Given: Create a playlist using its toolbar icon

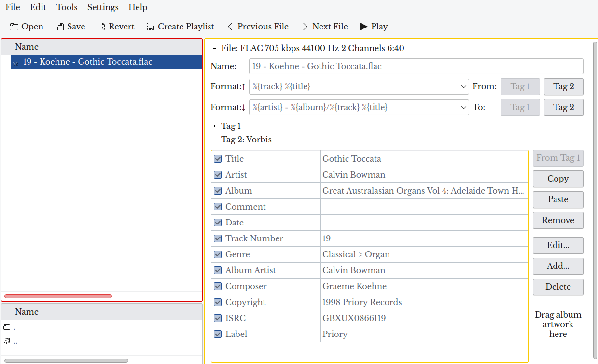Looking at the screenshot, I should [x=150, y=27].
